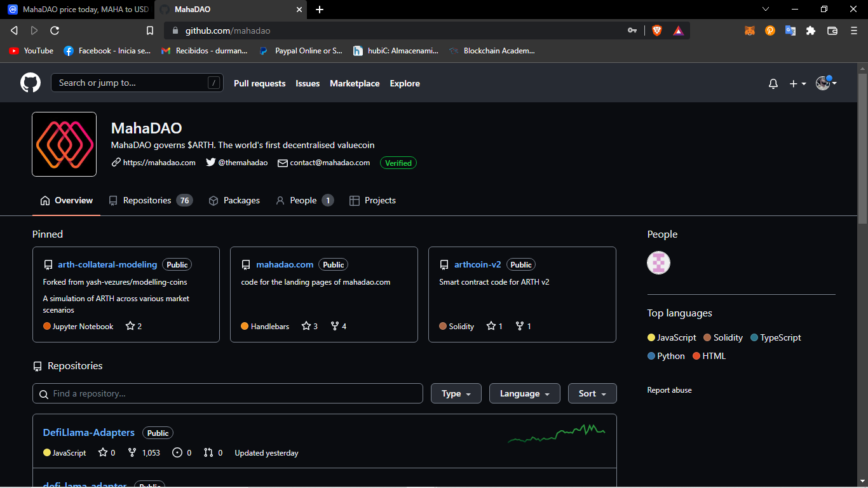This screenshot has height=488, width=868.
Task: Click the contact@mahadao.com email link
Action: tap(323, 163)
